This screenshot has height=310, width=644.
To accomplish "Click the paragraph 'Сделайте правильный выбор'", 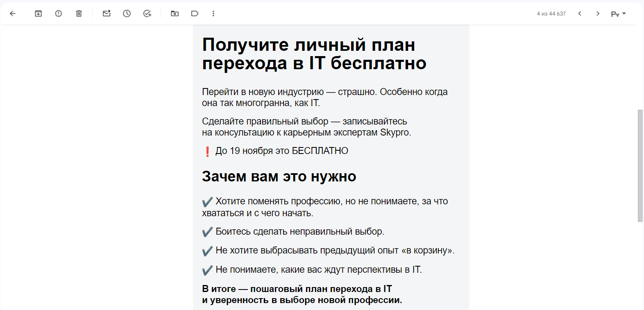I will [306, 127].
